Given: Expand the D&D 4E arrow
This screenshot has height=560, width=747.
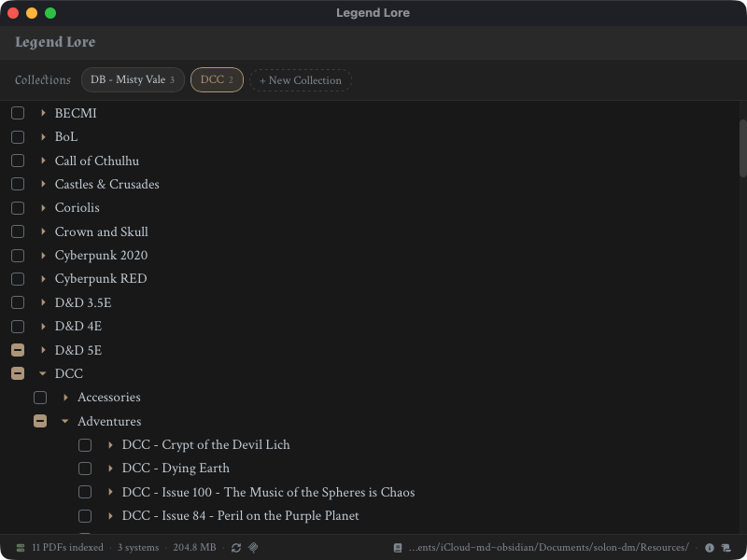Looking at the screenshot, I should click(43, 326).
